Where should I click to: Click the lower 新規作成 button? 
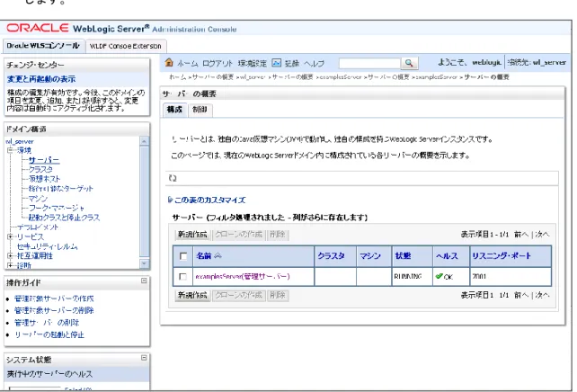(x=192, y=295)
